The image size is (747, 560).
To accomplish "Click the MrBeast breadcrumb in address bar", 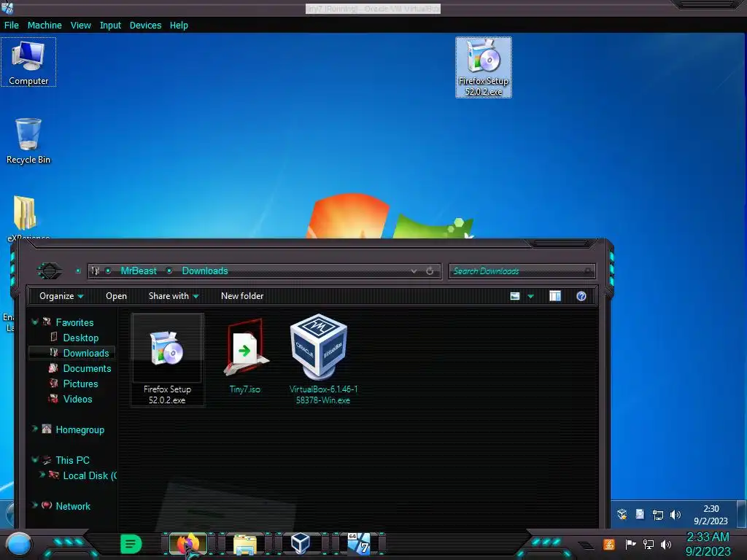I will pyautogui.click(x=139, y=271).
